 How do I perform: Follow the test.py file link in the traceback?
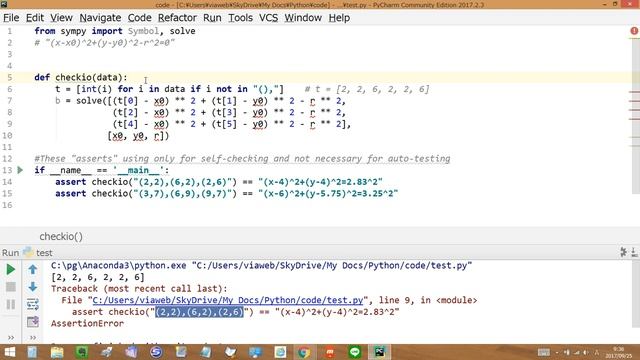[228, 300]
